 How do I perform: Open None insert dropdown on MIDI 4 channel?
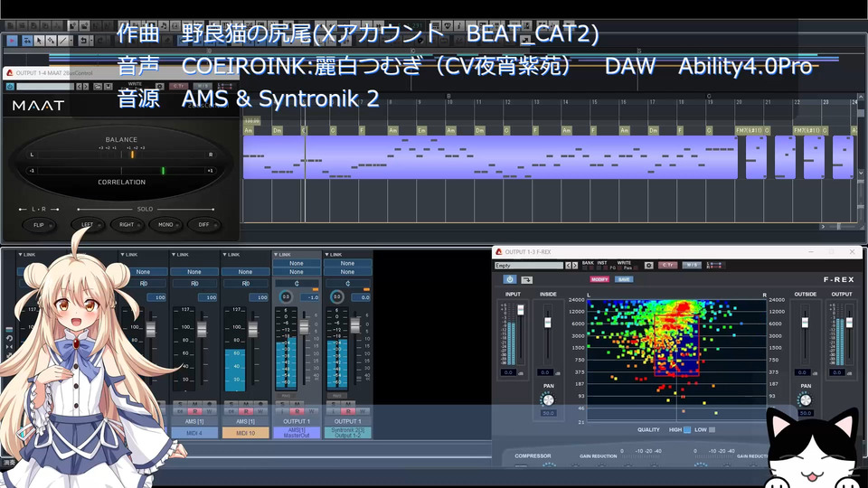point(194,272)
